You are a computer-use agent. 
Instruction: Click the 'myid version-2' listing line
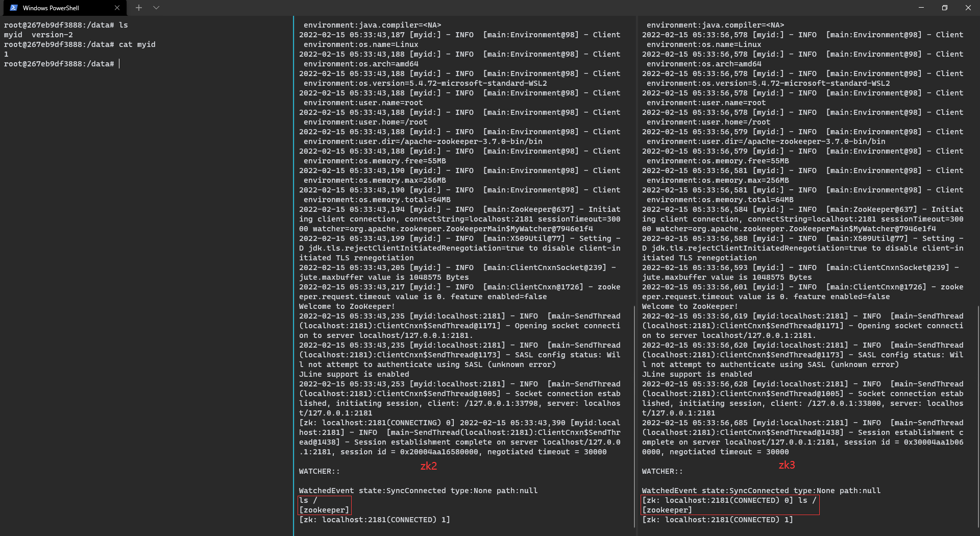38,35
